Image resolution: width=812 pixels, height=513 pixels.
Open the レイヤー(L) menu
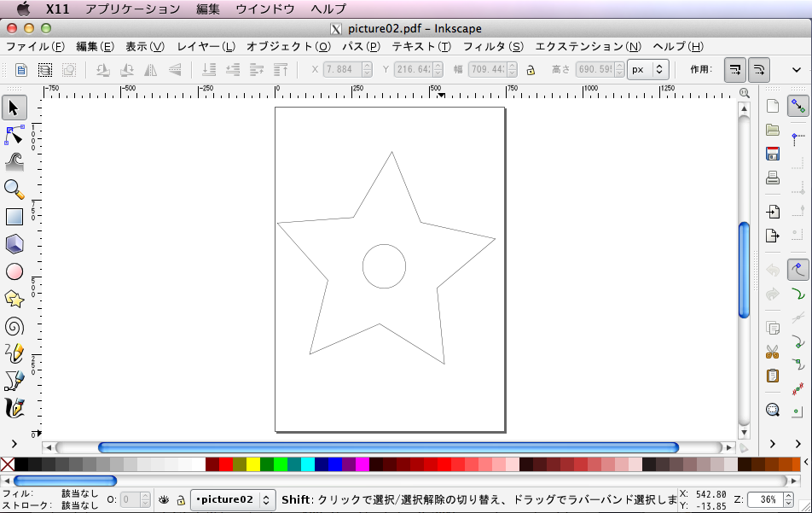[x=206, y=47]
